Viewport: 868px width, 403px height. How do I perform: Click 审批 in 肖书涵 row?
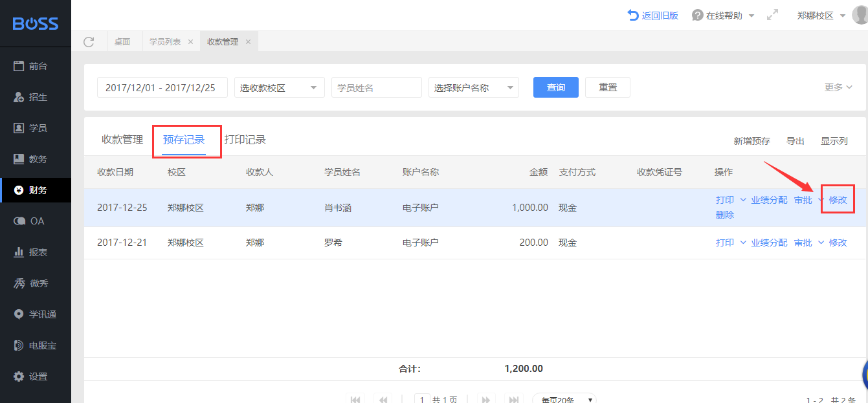803,200
